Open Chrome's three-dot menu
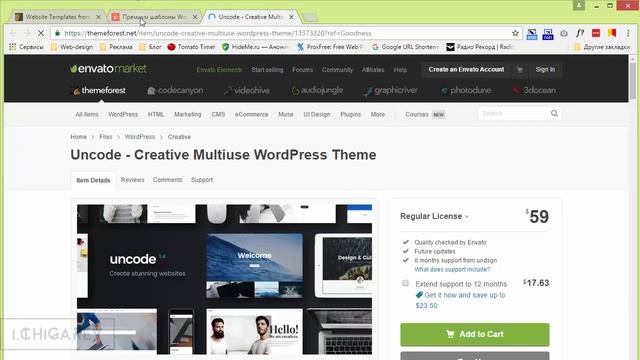 point(628,33)
